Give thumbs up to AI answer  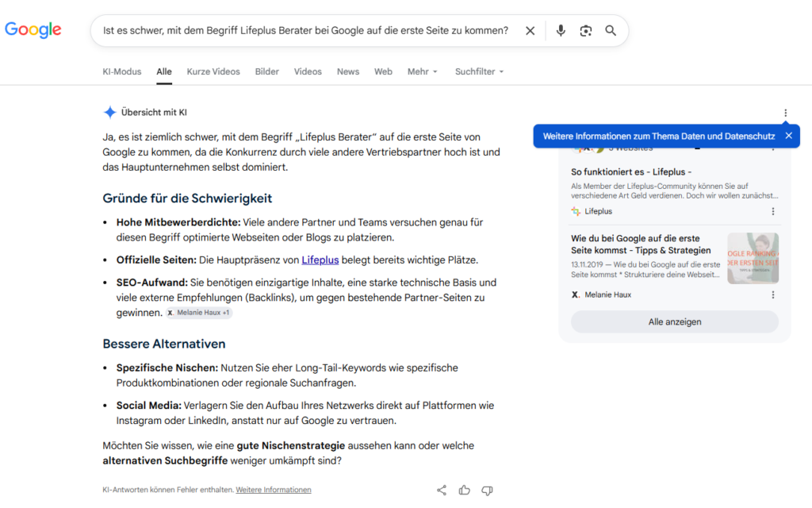[464, 490]
